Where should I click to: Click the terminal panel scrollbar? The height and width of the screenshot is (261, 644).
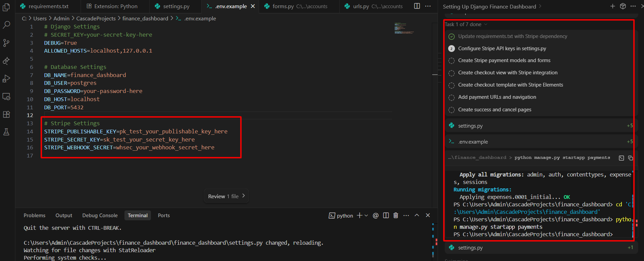435,241
